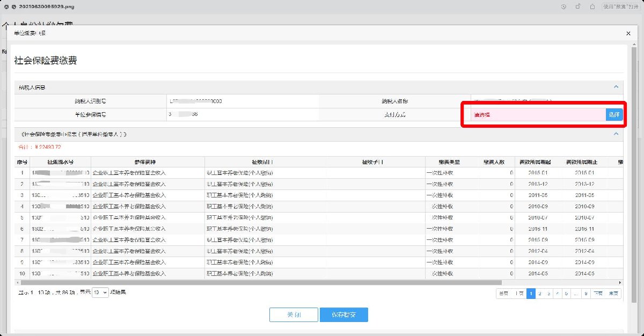Close the Quick Look preview window
644x336 pixels.
tap(6, 6)
